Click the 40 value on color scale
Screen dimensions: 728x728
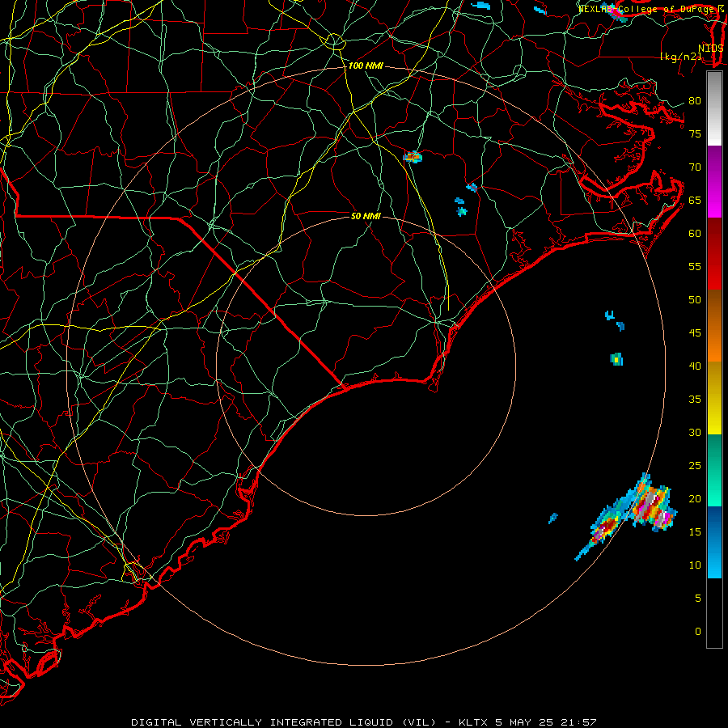click(x=695, y=366)
